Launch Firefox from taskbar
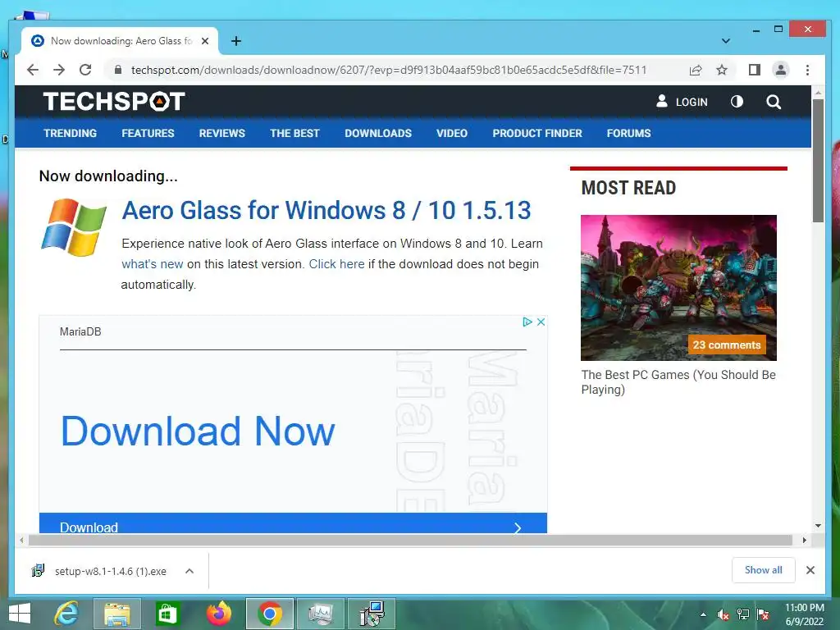This screenshot has height=630, width=840. point(218,614)
